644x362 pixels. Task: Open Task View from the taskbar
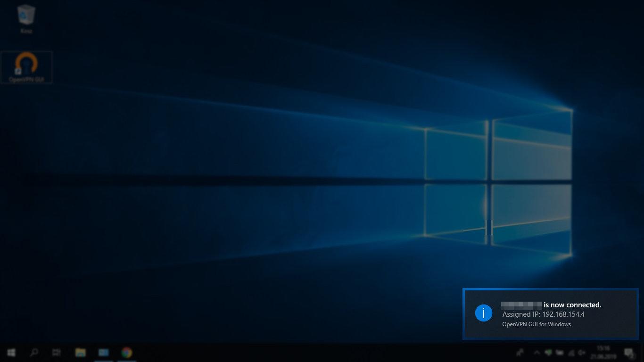(x=56, y=352)
